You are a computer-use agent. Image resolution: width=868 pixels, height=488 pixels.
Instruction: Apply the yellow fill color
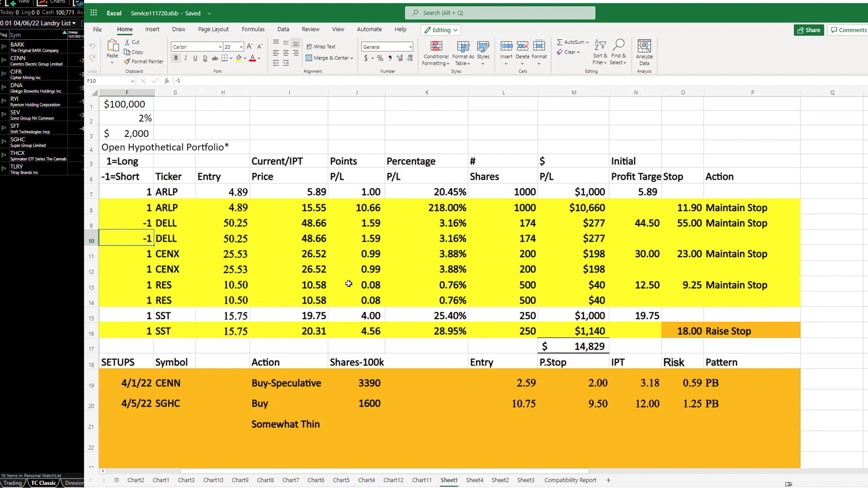pyautogui.click(x=239, y=58)
